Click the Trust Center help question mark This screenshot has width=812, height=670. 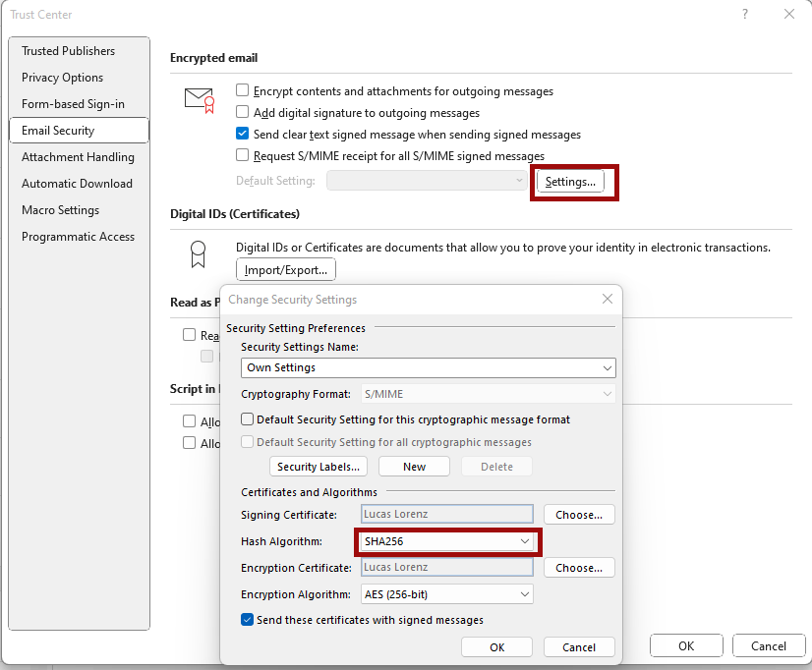745,14
